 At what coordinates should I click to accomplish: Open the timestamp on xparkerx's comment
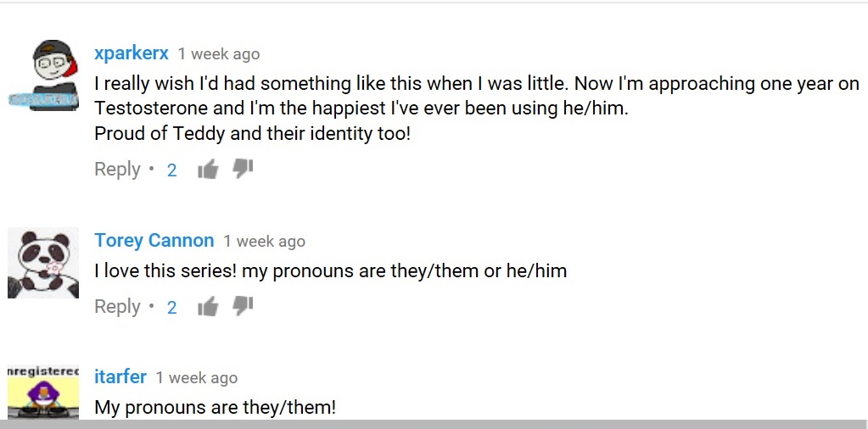coord(219,54)
